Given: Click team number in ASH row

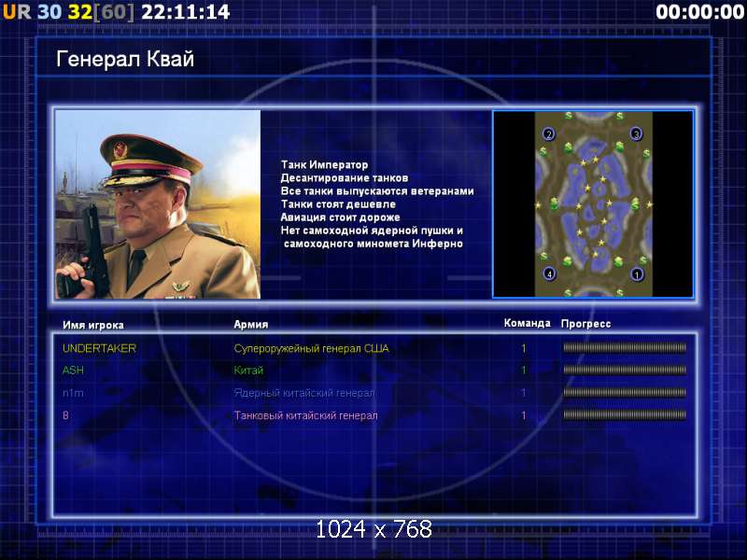Looking at the screenshot, I should [x=524, y=370].
